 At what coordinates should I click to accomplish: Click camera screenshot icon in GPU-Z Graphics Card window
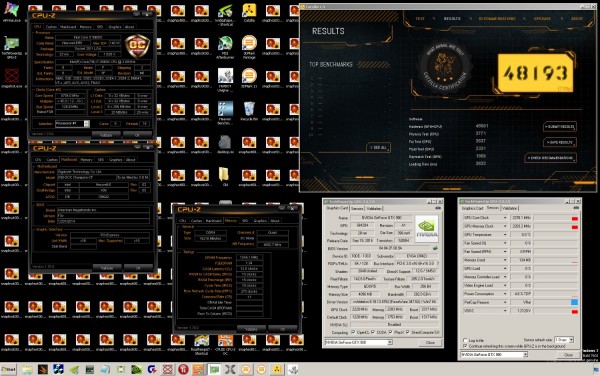tap(438, 208)
